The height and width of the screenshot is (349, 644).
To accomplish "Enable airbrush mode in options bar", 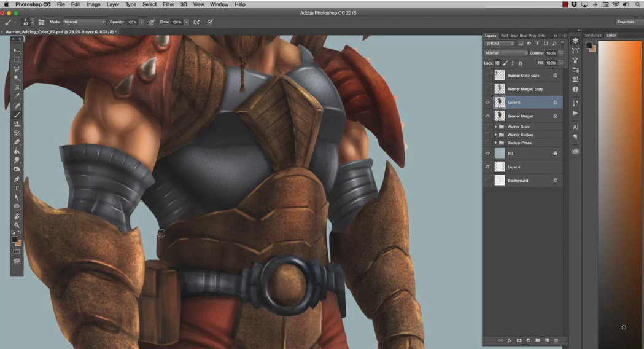I will tap(196, 22).
